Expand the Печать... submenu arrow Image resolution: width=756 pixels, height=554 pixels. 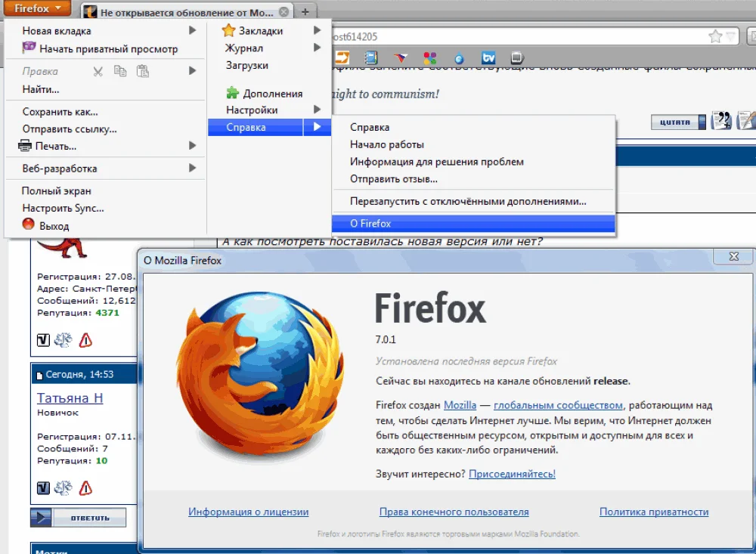tap(192, 145)
